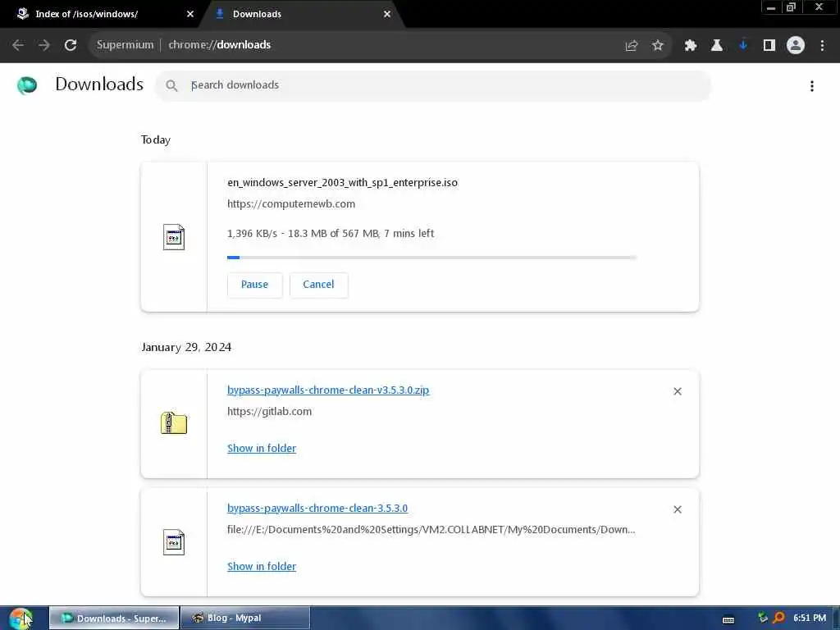Click the Downloads page title
Screen dimensions: 840x630
coord(99,84)
